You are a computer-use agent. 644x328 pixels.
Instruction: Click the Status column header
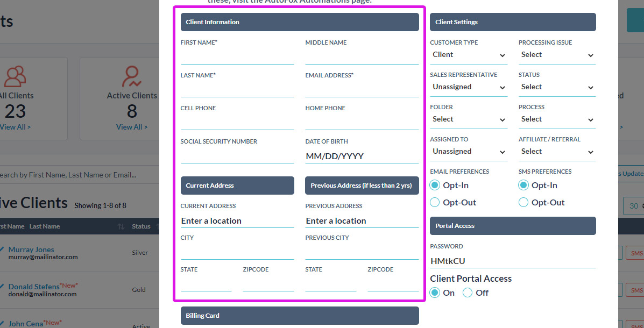[x=141, y=226]
